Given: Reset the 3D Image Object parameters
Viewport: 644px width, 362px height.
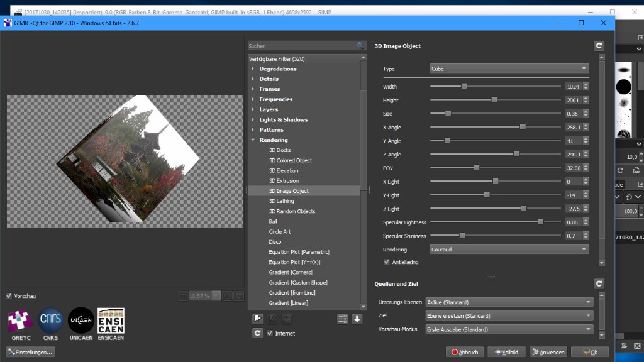Looking at the screenshot, I should pos(598,45).
